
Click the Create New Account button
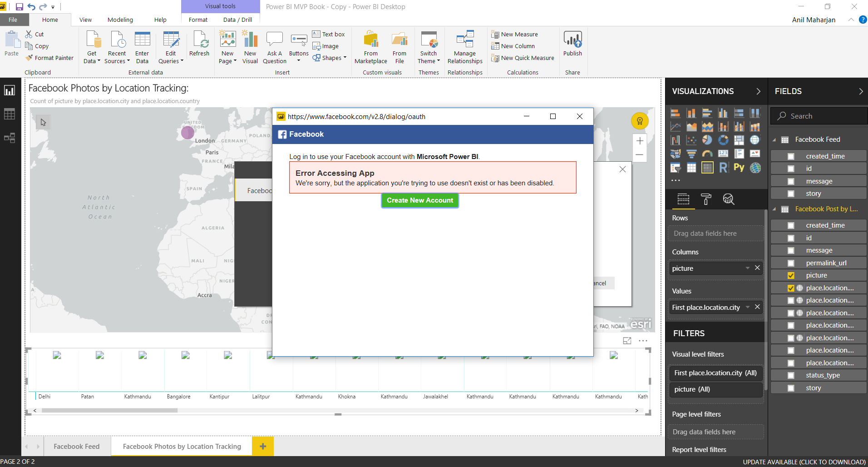tap(420, 200)
